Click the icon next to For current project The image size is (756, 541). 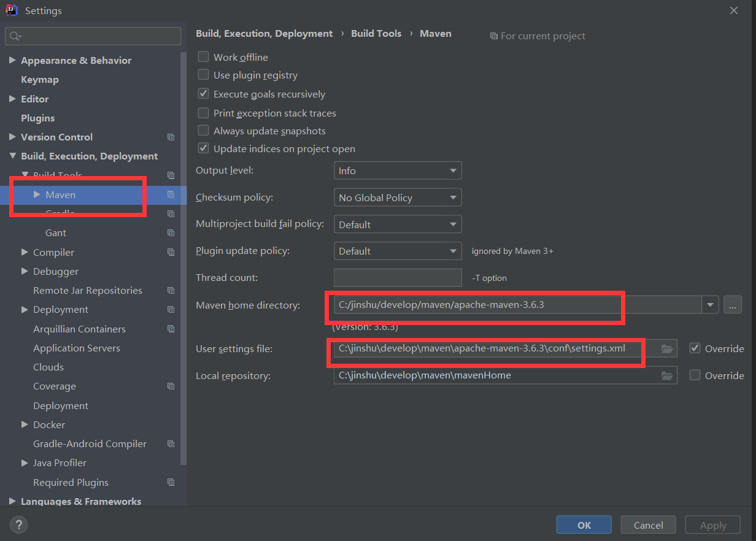[x=493, y=36]
